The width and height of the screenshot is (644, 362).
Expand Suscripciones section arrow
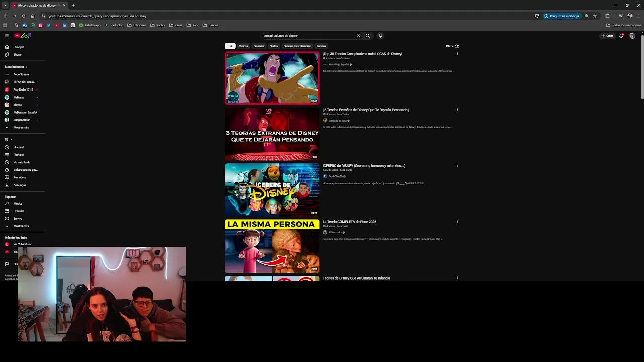pyautogui.click(x=27, y=67)
